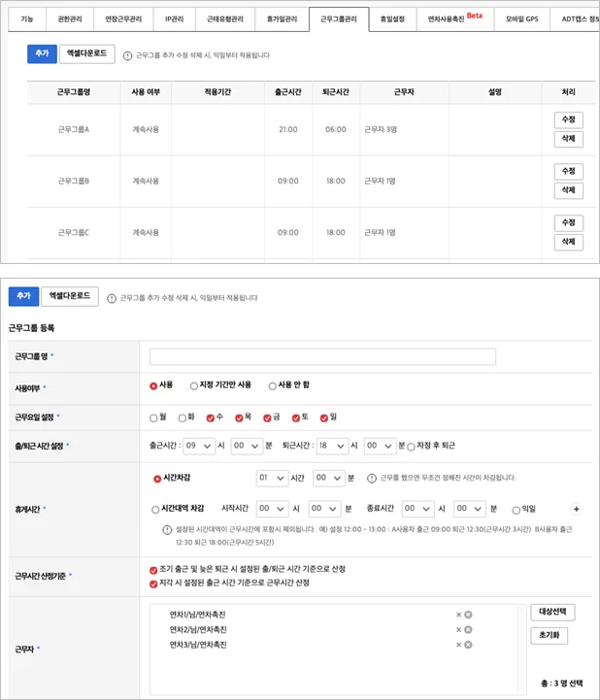Toggle the 지각 시 설정된 출근 시간 checkbox
600x700 pixels.
coord(153,583)
